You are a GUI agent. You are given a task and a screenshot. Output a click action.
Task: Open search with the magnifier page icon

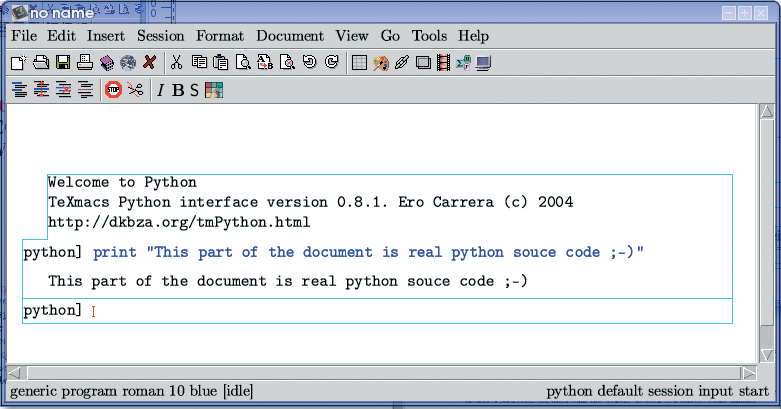[243, 63]
